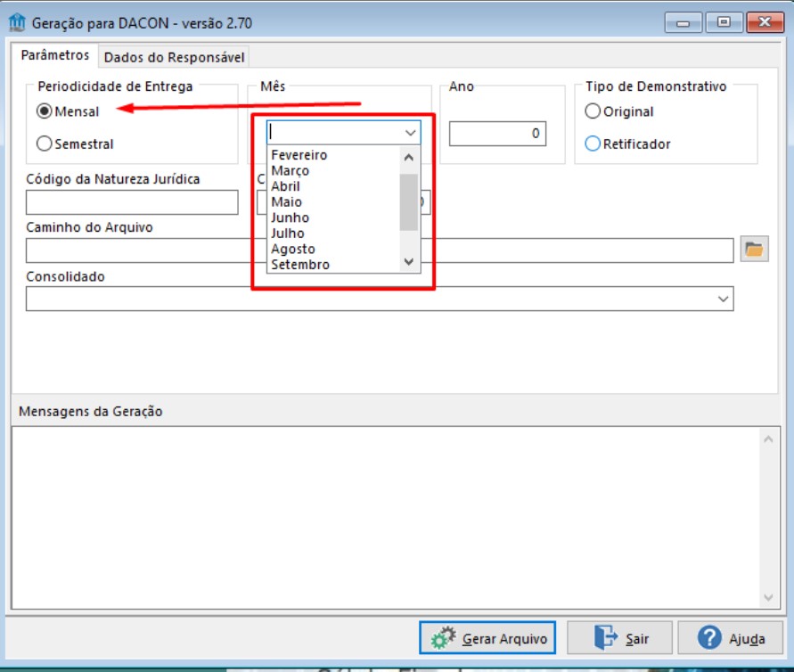The image size is (794, 672).
Task: Click the Gerar Arquivo gear button
Action: [x=487, y=638]
